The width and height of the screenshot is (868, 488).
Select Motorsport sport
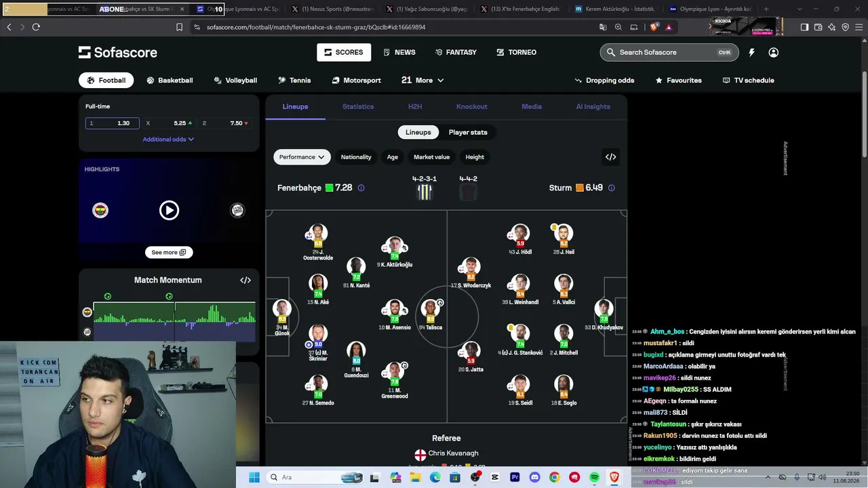(357, 80)
